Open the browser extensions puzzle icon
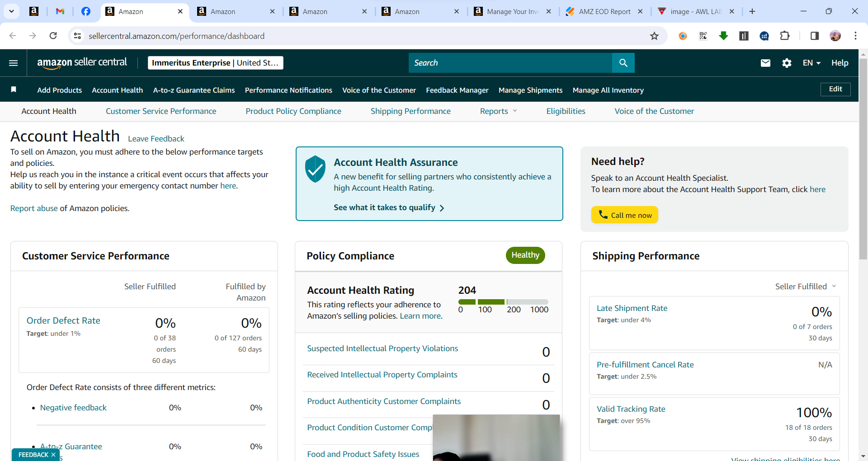 [x=785, y=36]
